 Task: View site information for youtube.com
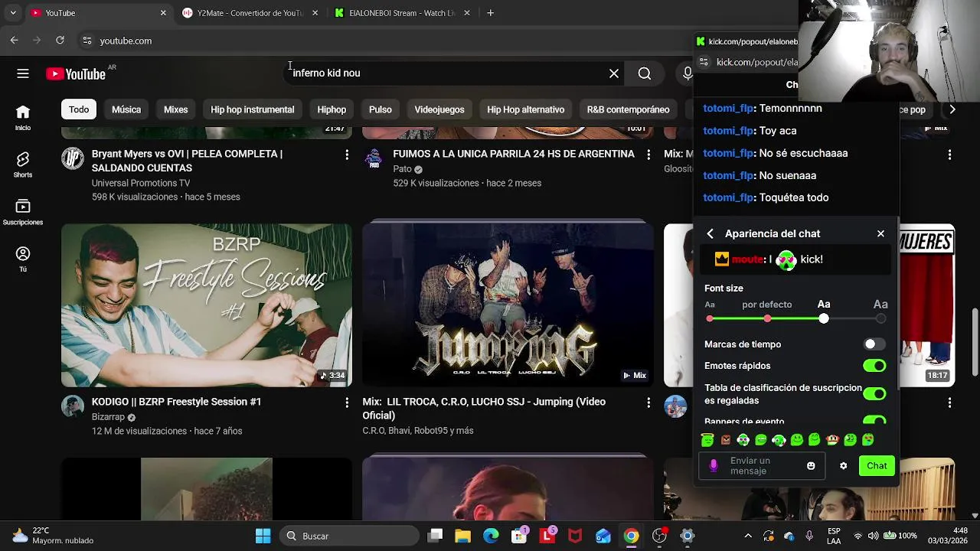tap(87, 41)
